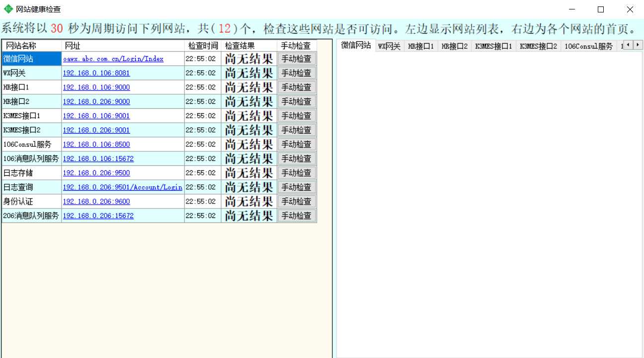
Task: Run manual check for K3MES接口1
Action: point(297,116)
